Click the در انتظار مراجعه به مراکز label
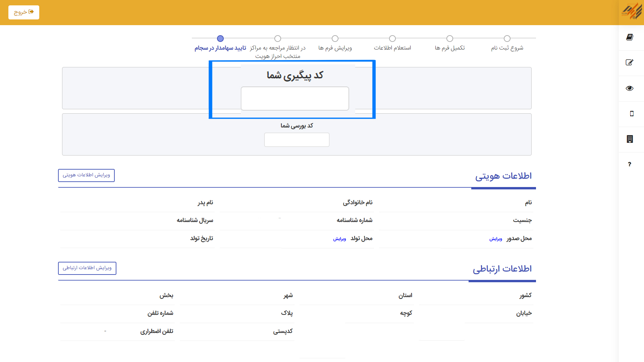This screenshot has height=362, width=644. tap(278, 52)
